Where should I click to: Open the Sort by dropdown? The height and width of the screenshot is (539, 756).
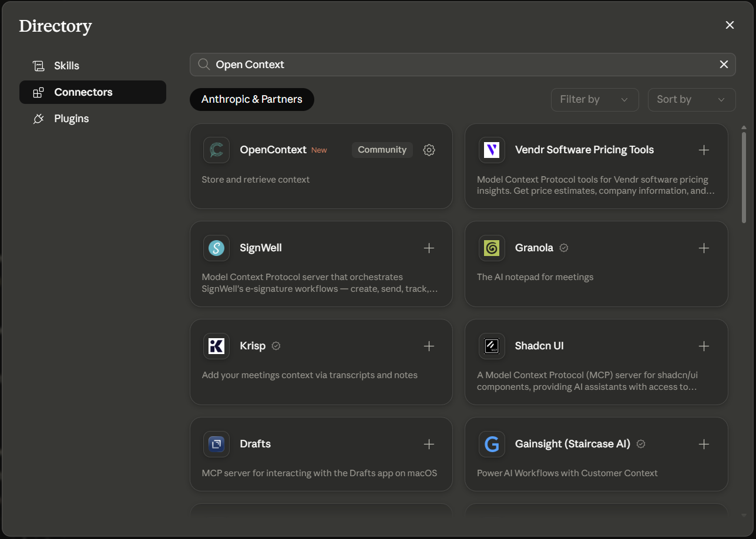click(x=691, y=99)
